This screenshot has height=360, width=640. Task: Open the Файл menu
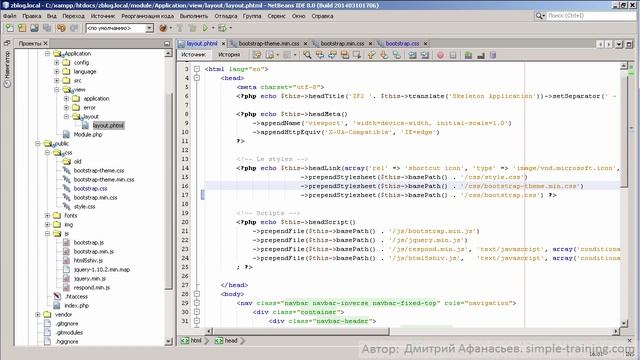coord(10,16)
